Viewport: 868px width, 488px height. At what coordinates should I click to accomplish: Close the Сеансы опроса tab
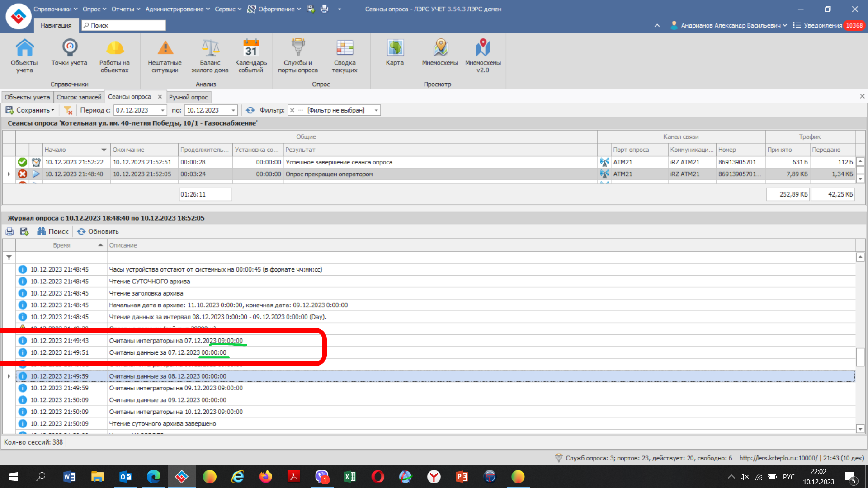(160, 97)
